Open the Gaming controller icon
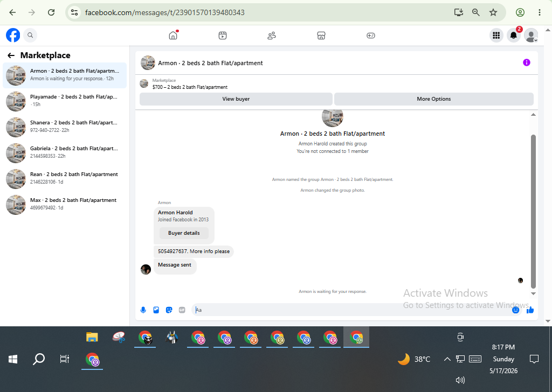 pos(371,35)
